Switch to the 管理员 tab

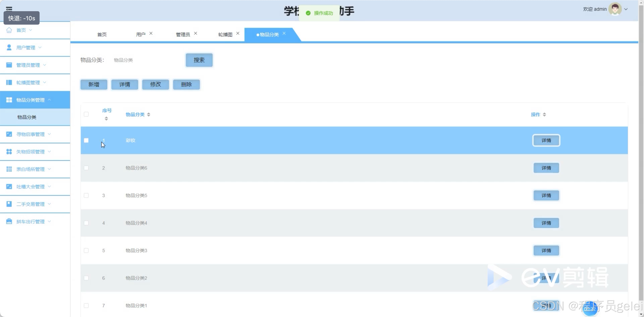(183, 34)
